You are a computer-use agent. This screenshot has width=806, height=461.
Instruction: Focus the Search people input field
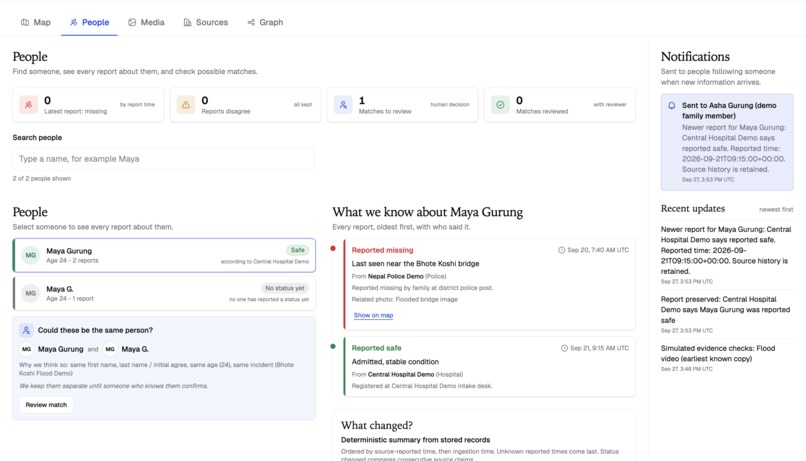(x=163, y=159)
